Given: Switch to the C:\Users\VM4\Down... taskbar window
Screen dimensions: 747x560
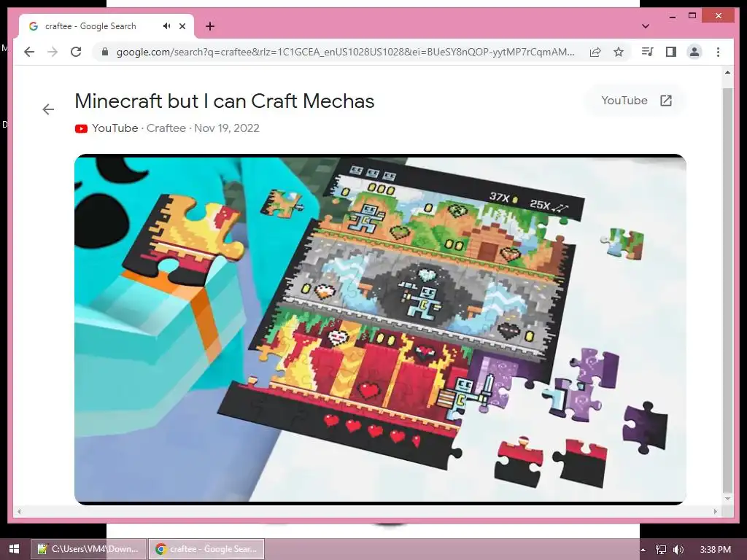Looking at the screenshot, I should pyautogui.click(x=88, y=549).
